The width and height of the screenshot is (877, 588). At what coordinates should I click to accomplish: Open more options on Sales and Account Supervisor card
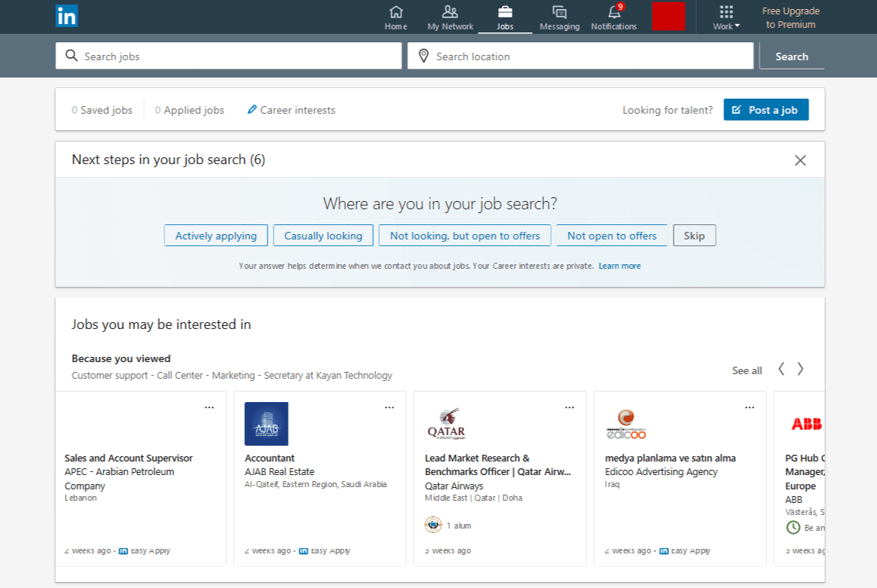[x=209, y=407]
